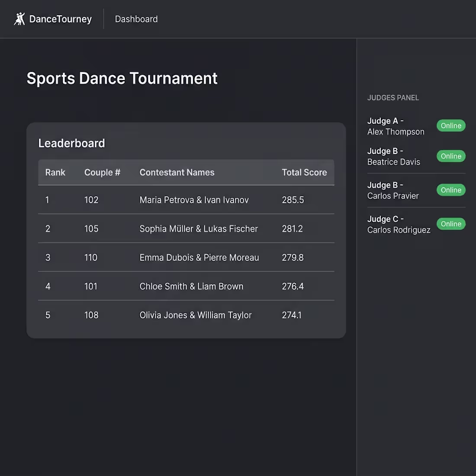Select Sophia Müller & Lukas Fischer
The width and height of the screenshot is (476, 476).
tap(199, 228)
